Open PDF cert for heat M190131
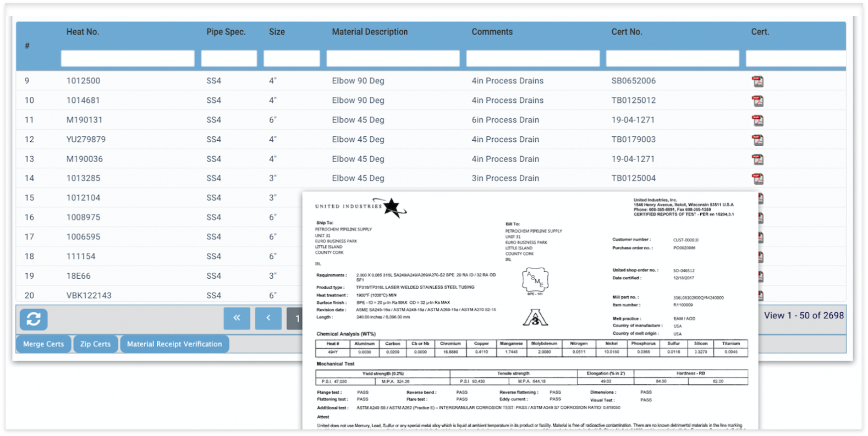The height and width of the screenshot is (436, 868). pos(757,120)
